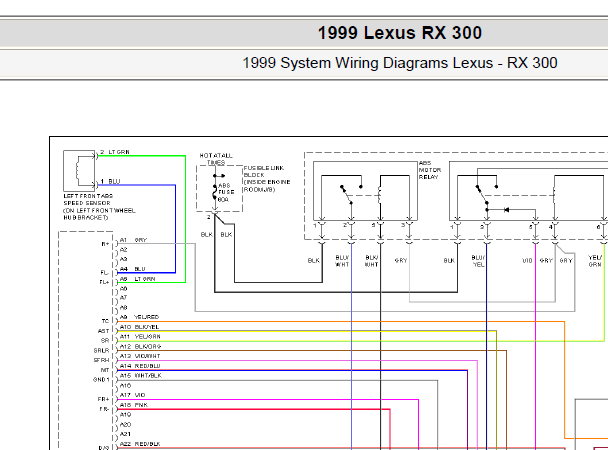
Task: Select connector pin "A5 LT GRN"
Action: 137,279
